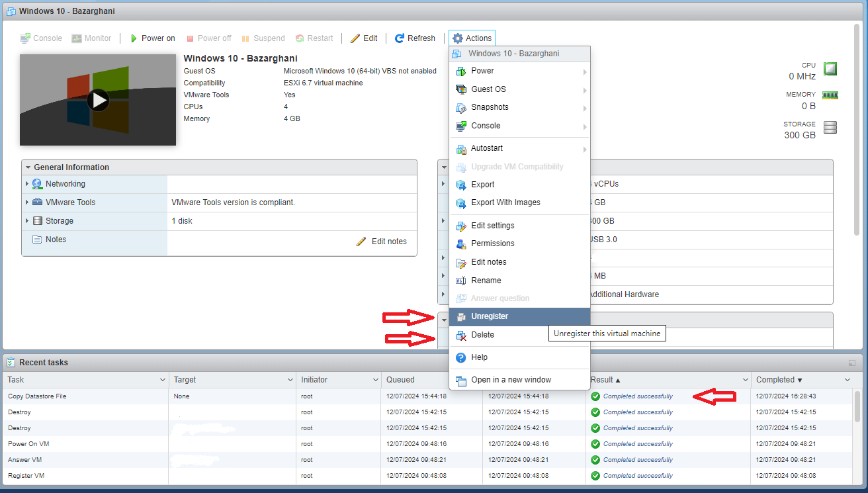Open the Snapshots submenu
The width and height of the screenshot is (868, 493).
pyautogui.click(x=519, y=107)
